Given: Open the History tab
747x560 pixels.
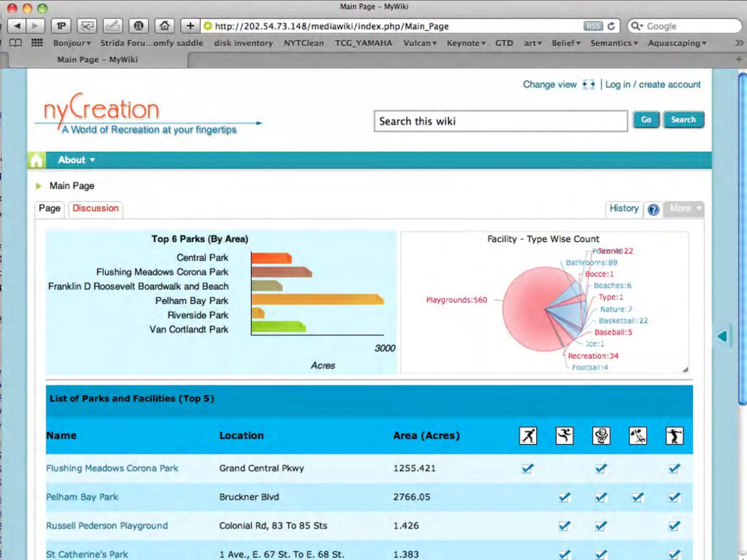Looking at the screenshot, I should click(624, 209).
